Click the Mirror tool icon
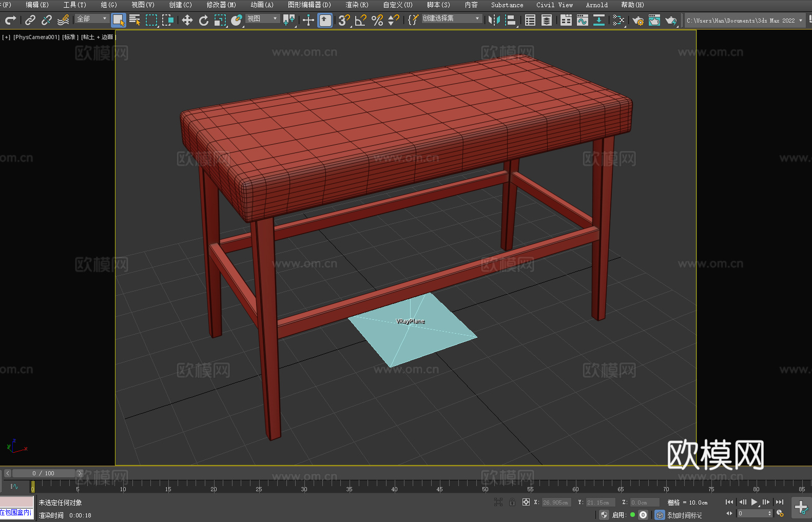 pyautogui.click(x=494, y=20)
